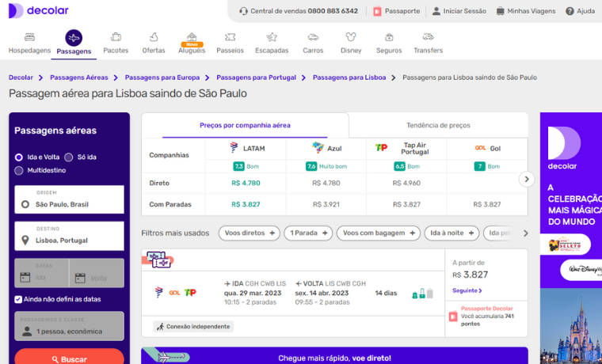
Task: Click the Central de vendas headset icon
Action: tap(243, 11)
